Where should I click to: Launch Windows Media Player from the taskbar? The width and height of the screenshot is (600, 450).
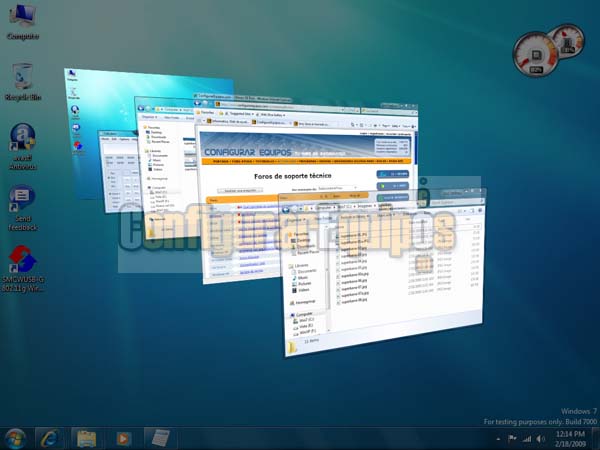pos(123,439)
